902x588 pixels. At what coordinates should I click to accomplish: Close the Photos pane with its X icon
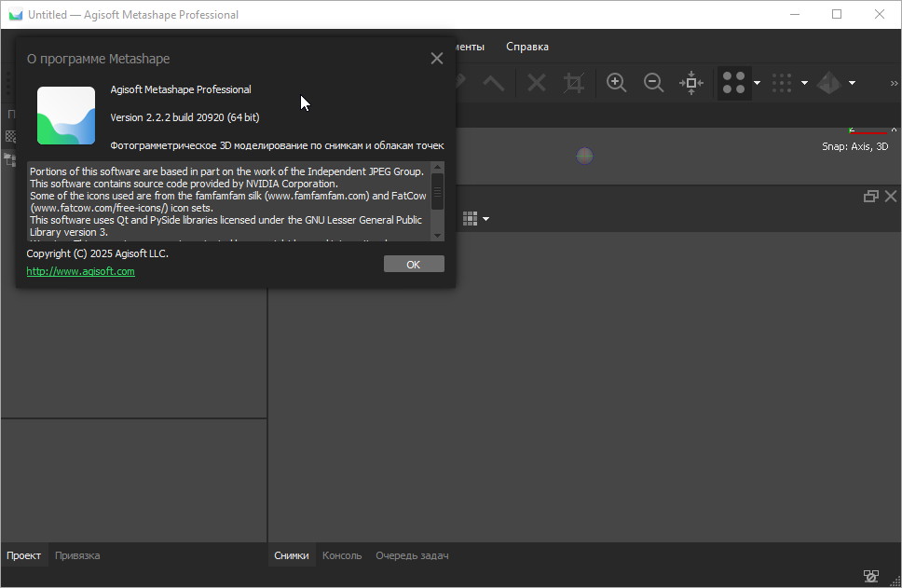coord(891,197)
